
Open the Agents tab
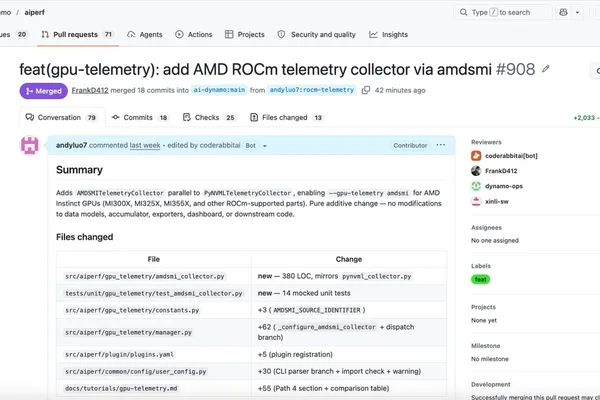click(x=145, y=34)
